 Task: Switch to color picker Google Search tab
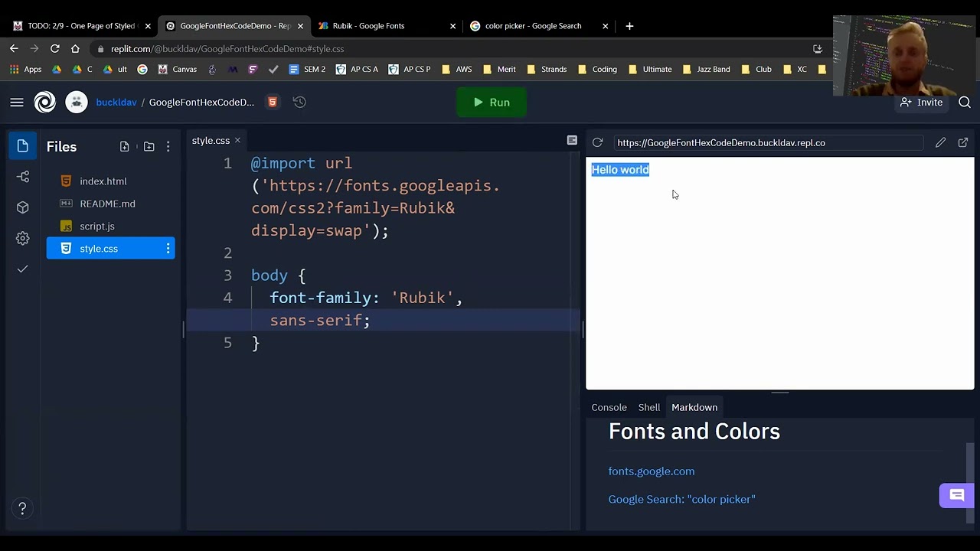tap(538, 26)
